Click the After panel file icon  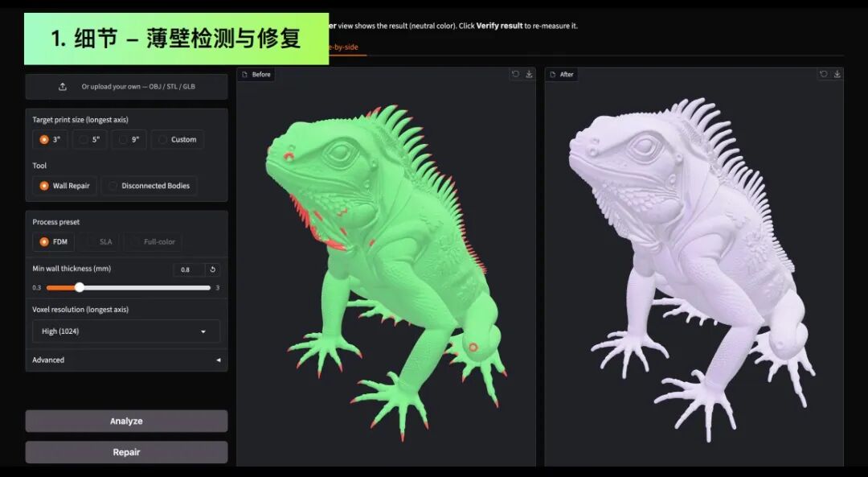(x=552, y=74)
